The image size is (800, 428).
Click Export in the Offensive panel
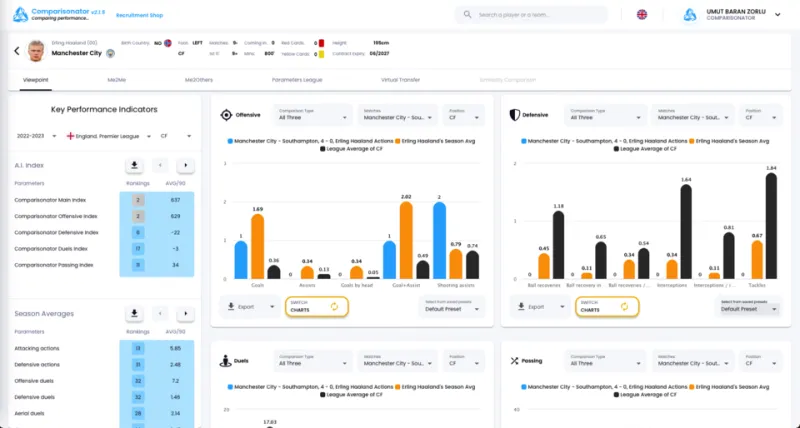pyautogui.click(x=251, y=307)
